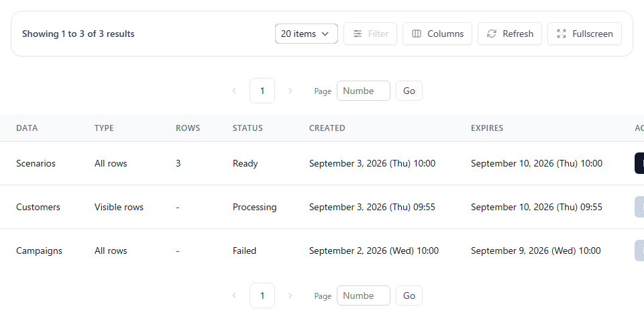Click the bottom next-page chevron

(x=290, y=295)
